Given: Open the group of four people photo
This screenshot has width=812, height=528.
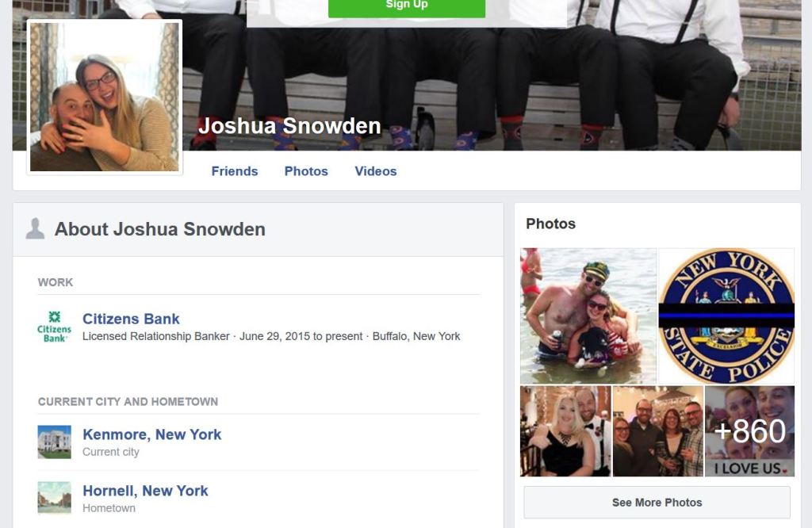Looking at the screenshot, I should (x=657, y=430).
